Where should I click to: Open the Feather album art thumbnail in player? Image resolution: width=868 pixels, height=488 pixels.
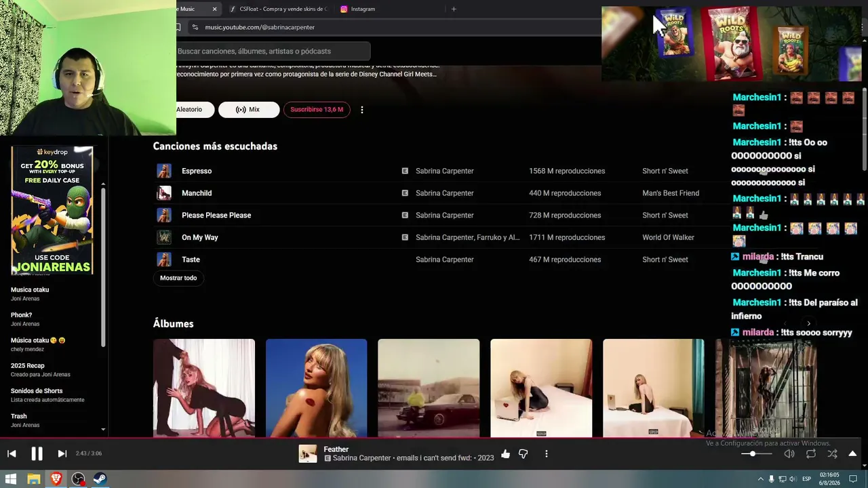(x=308, y=453)
